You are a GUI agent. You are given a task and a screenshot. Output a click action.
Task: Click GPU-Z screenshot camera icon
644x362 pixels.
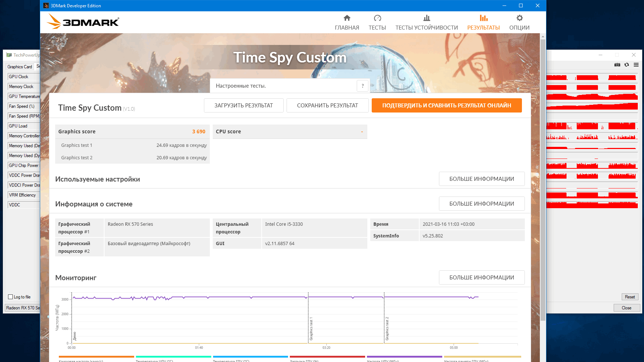(617, 65)
